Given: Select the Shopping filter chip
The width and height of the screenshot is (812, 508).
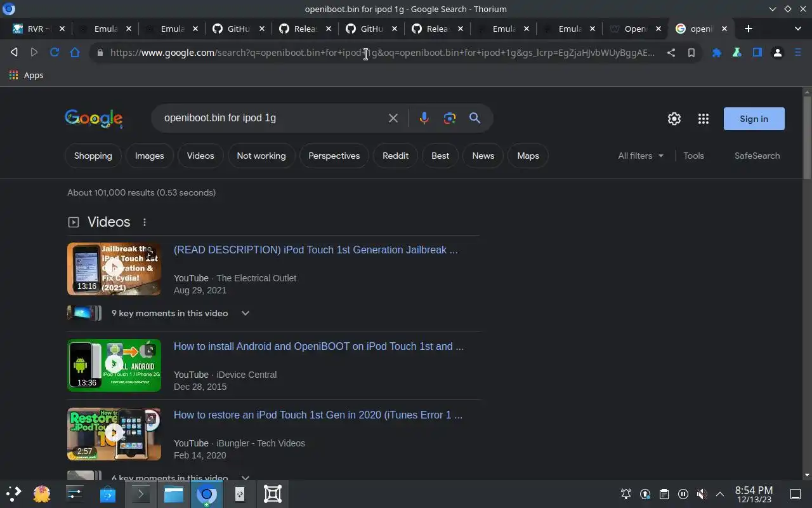Looking at the screenshot, I should tap(93, 156).
